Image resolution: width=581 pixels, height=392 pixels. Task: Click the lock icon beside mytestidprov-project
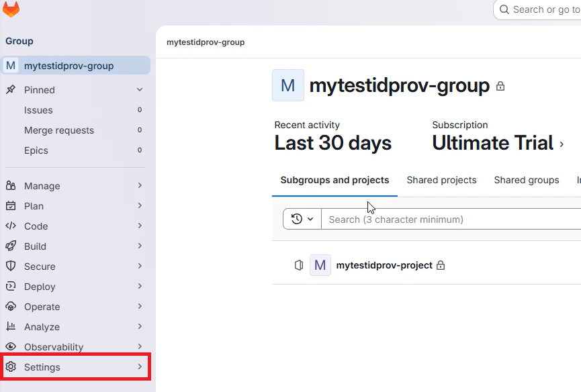click(x=440, y=265)
